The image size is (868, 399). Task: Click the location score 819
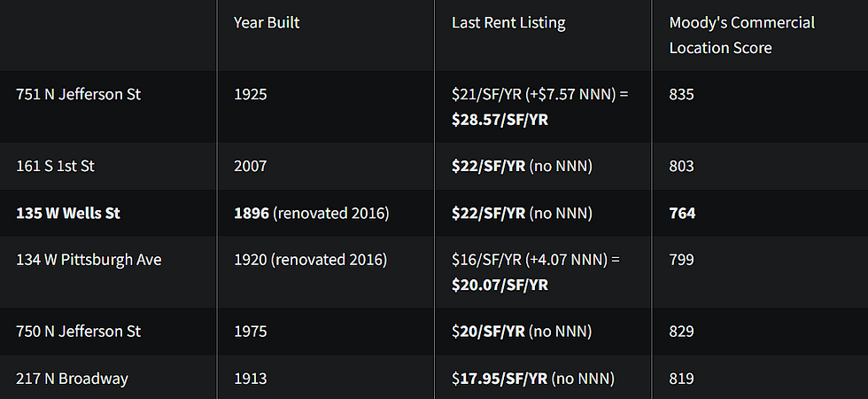tap(681, 379)
